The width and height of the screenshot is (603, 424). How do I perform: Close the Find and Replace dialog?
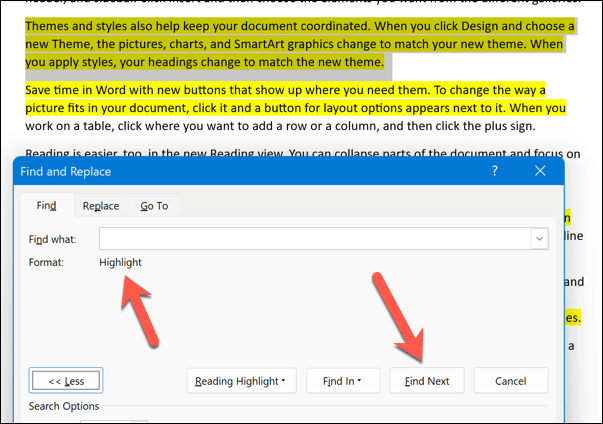(540, 171)
